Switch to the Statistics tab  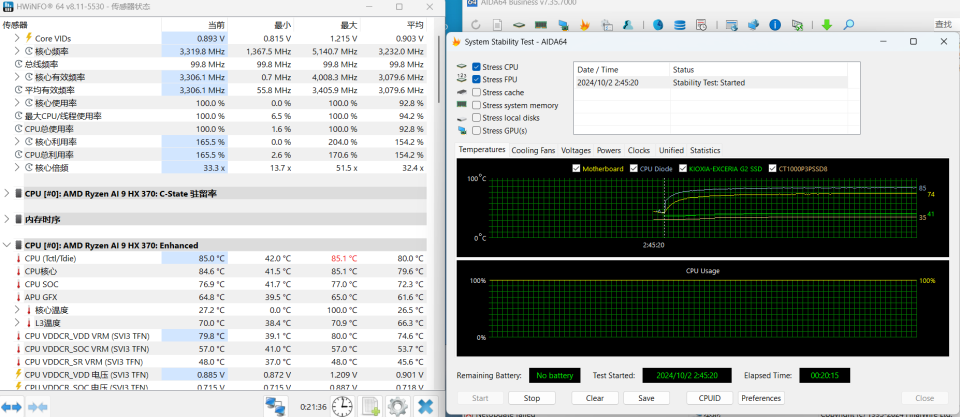pos(705,150)
